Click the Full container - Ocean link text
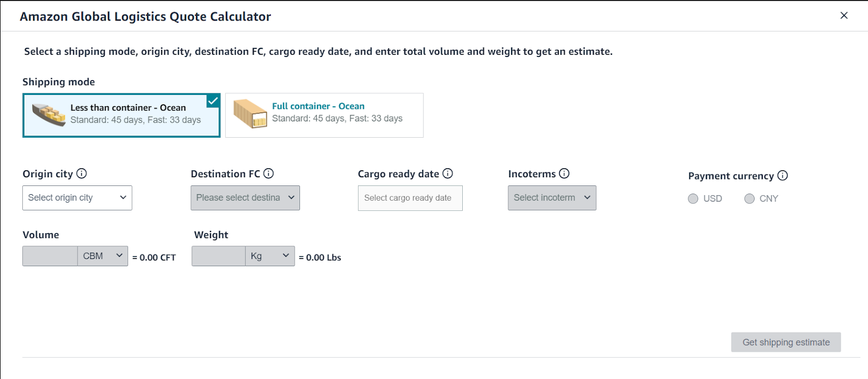 pyautogui.click(x=318, y=106)
